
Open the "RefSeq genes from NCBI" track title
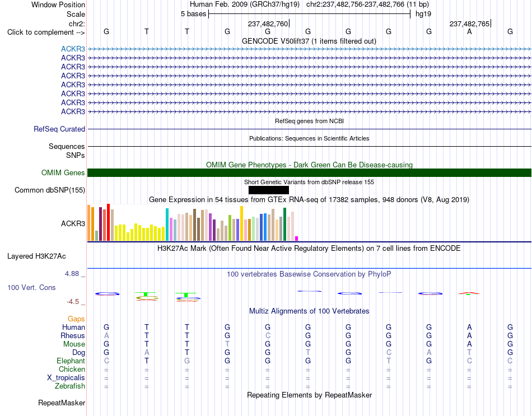point(309,121)
